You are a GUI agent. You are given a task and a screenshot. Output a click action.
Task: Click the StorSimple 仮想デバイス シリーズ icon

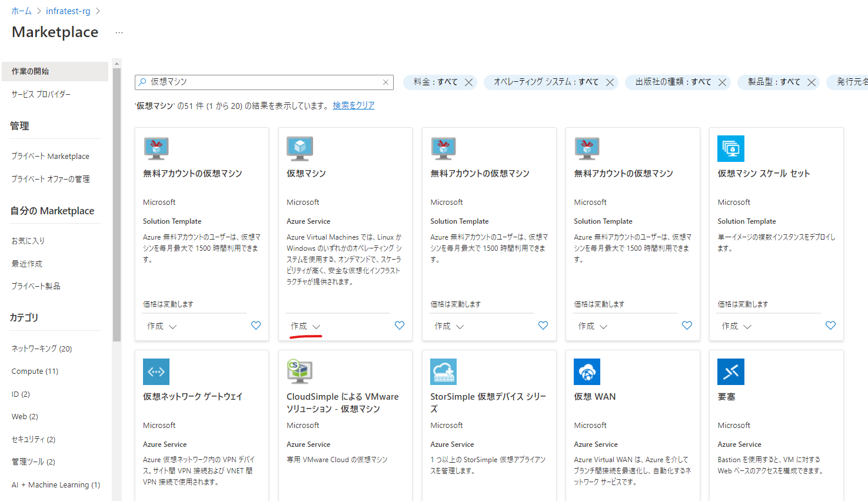tap(443, 371)
